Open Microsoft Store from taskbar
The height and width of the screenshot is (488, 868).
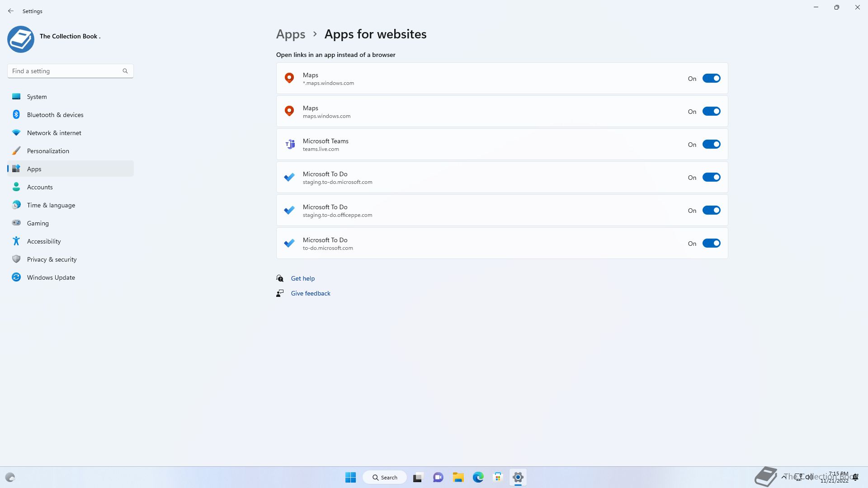(x=498, y=477)
